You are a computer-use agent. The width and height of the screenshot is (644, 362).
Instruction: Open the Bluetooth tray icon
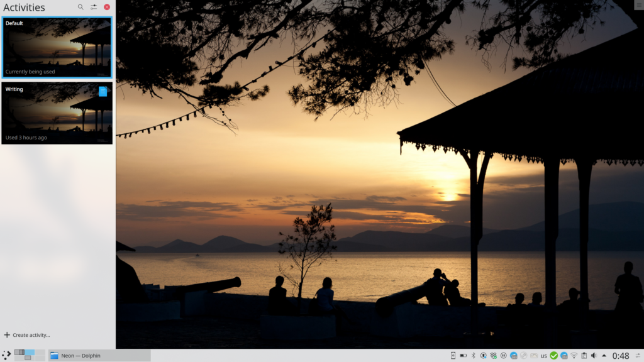473,356
